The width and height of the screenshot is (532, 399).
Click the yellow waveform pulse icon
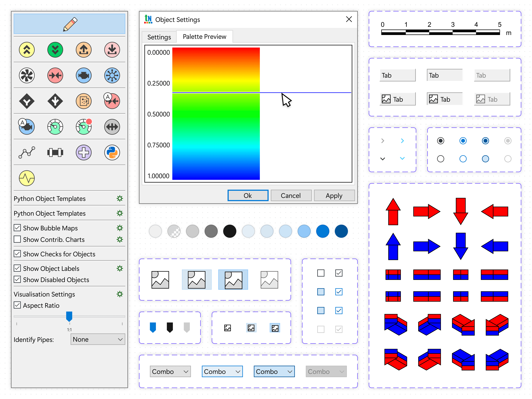click(x=27, y=178)
